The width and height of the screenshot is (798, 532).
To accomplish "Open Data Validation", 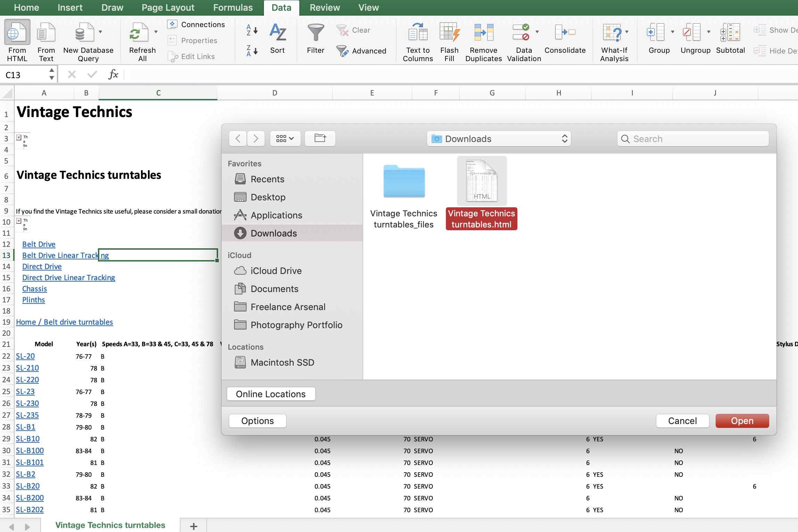I will click(524, 42).
